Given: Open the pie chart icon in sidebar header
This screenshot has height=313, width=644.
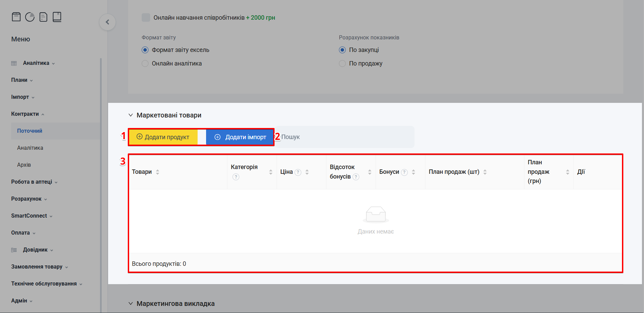Looking at the screenshot, I should tap(30, 17).
